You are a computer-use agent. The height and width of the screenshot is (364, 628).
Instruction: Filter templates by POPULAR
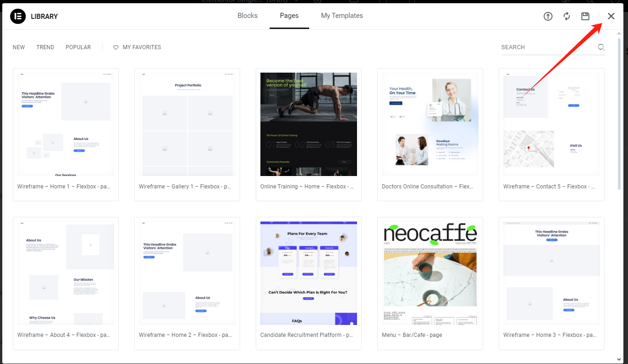click(x=78, y=47)
